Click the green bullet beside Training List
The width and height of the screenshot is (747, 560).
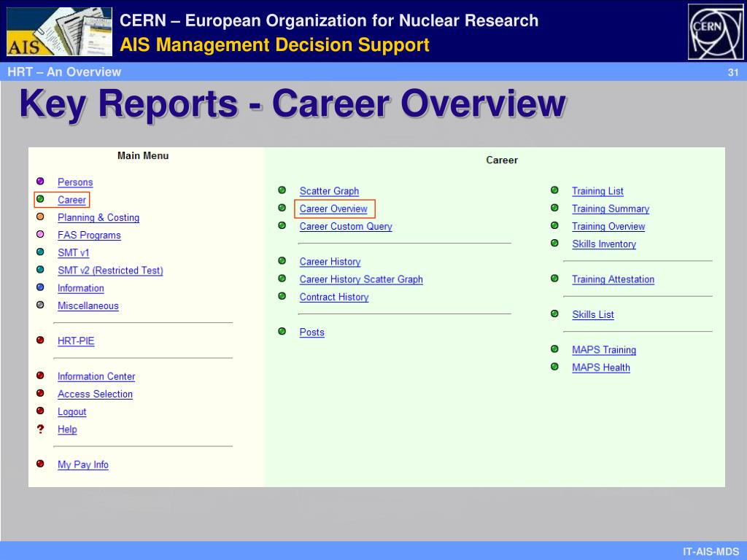(x=554, y=190)
